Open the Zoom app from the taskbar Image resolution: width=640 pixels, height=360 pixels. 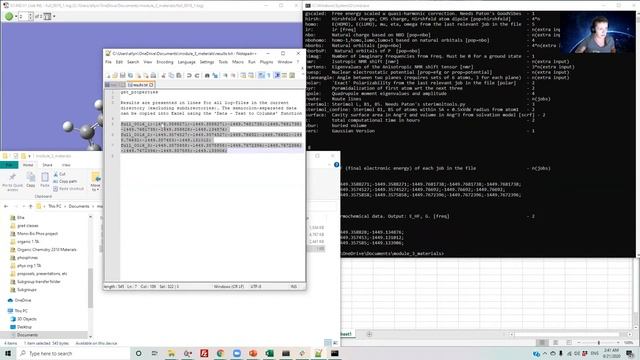pyautogui.click(x=237, y=353)
